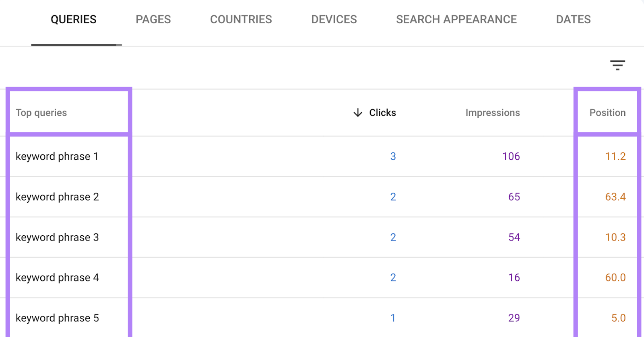Switch to the PAGES tab
The image size is (644, 337).
[x=153, y=19]
